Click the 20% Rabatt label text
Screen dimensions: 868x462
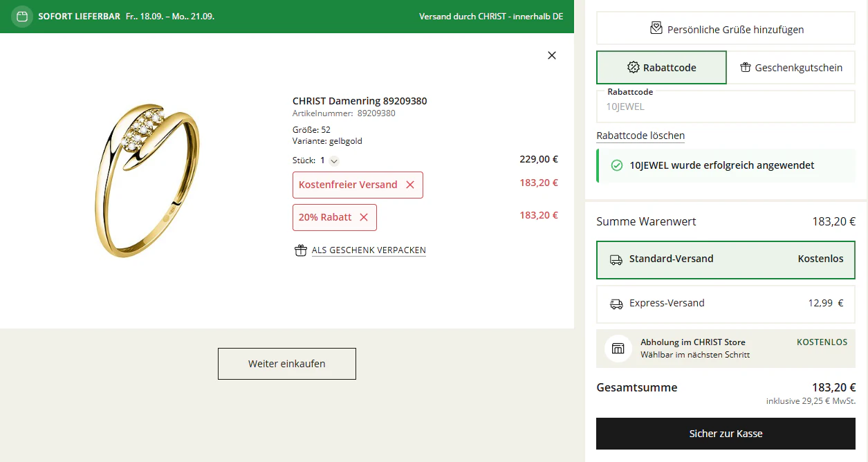pos(325,217)
